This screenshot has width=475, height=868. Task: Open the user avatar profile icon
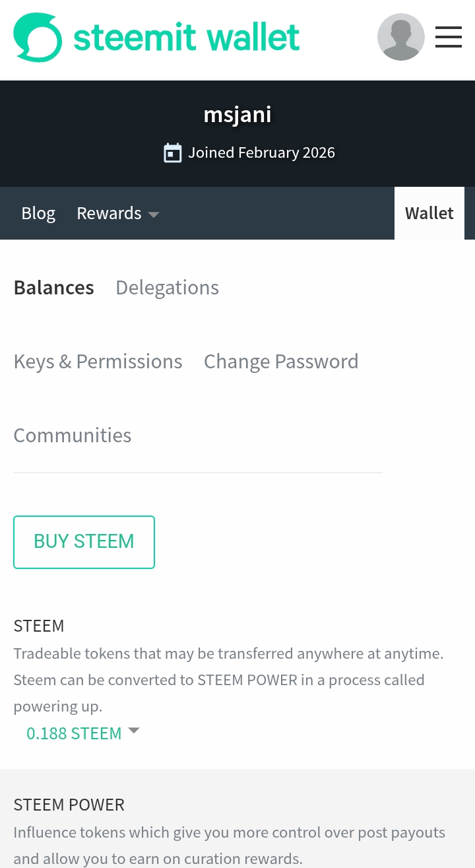click(400, 37)
